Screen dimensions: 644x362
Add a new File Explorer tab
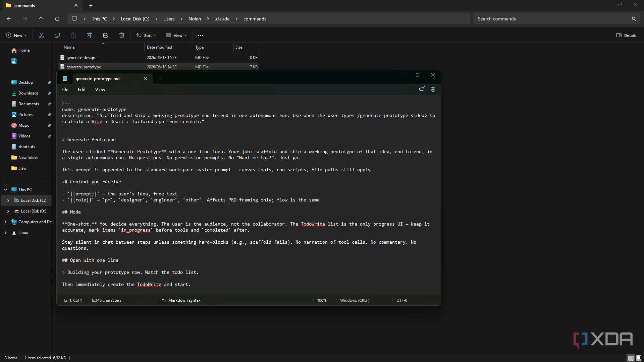(x=91, y=5)
